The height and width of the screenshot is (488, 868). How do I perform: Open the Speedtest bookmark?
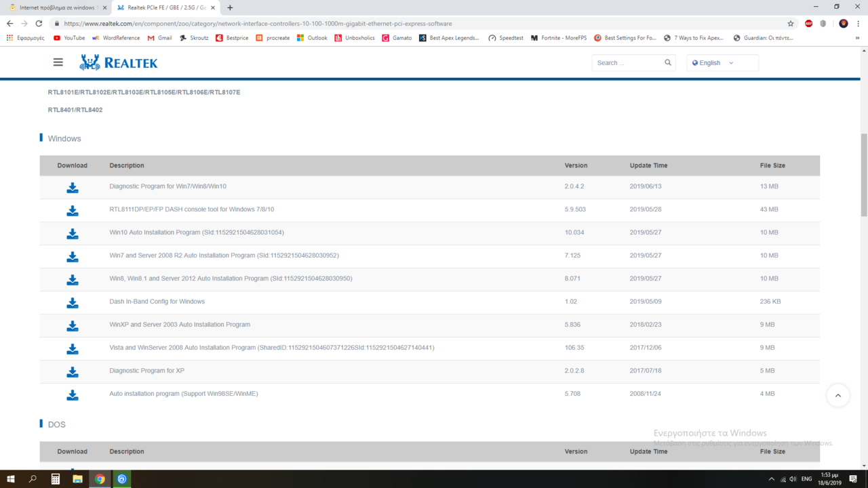tap(506, 38)
